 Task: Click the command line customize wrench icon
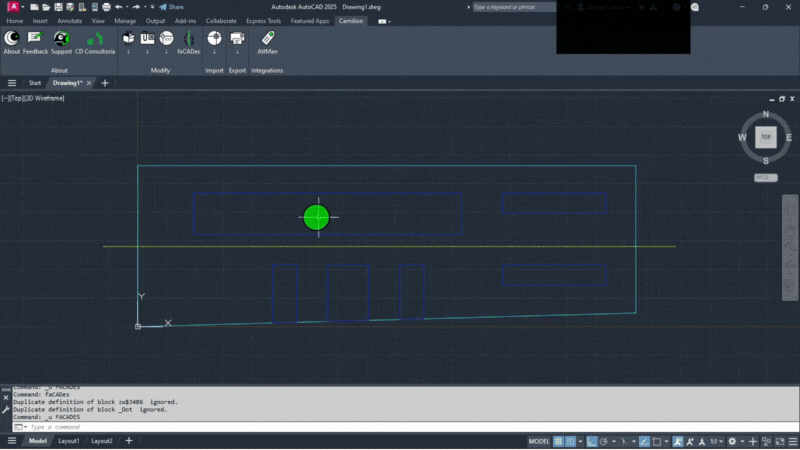pyautogui.click(x=6, y=409)
